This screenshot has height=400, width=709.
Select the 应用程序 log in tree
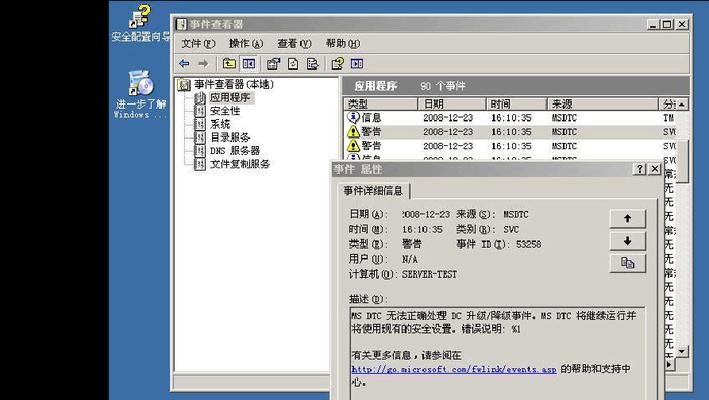click(x=230, y=97)
